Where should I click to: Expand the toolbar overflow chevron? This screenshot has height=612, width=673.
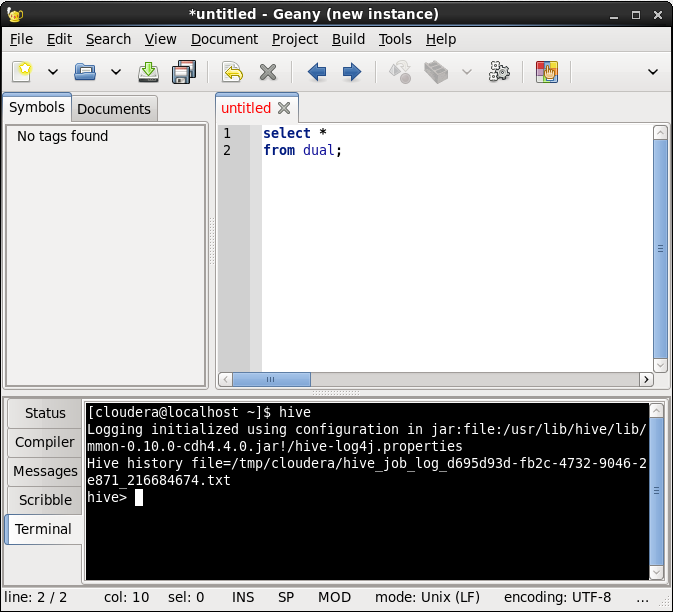point(653,72)
